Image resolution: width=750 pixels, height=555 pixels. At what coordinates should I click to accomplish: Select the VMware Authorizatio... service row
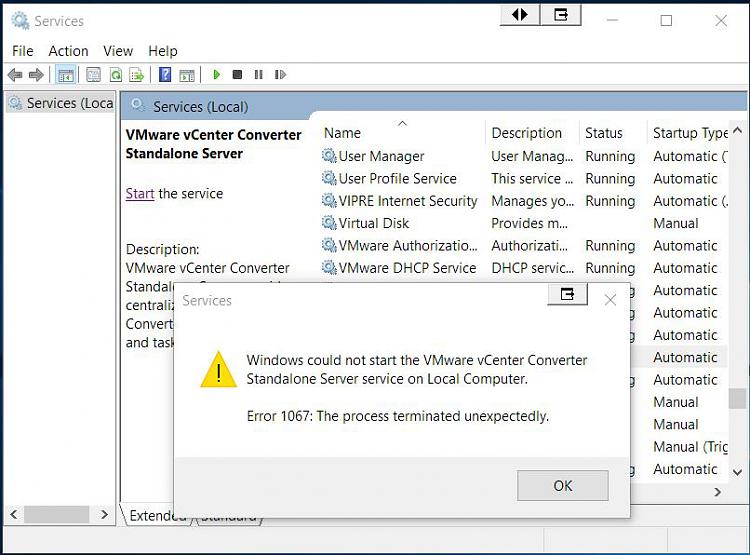(524, 245)
